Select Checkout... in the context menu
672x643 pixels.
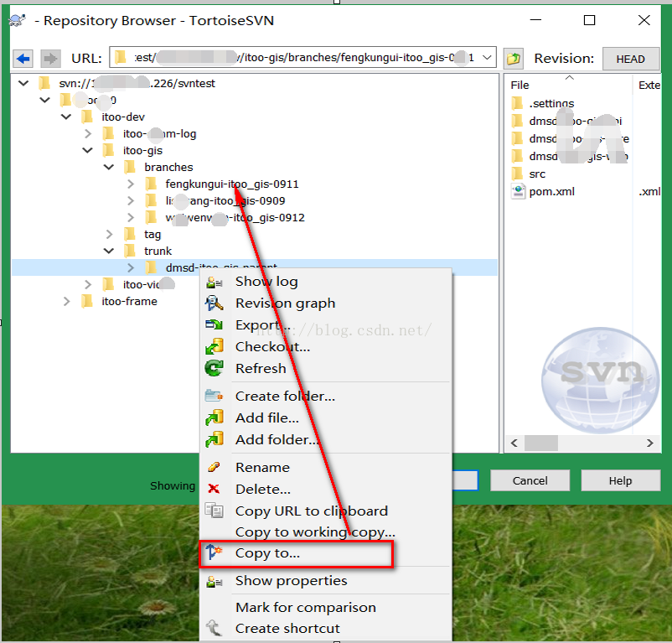(x=272, y=346)
